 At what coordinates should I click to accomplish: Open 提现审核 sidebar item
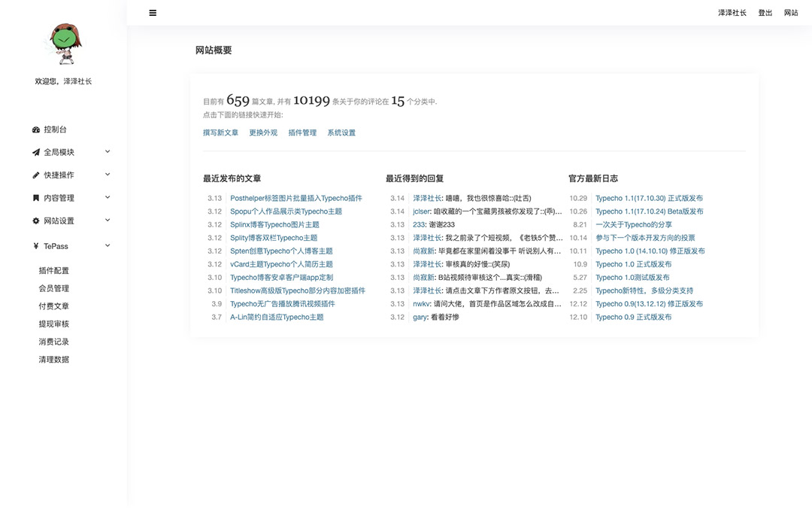[x=54, y=324]
